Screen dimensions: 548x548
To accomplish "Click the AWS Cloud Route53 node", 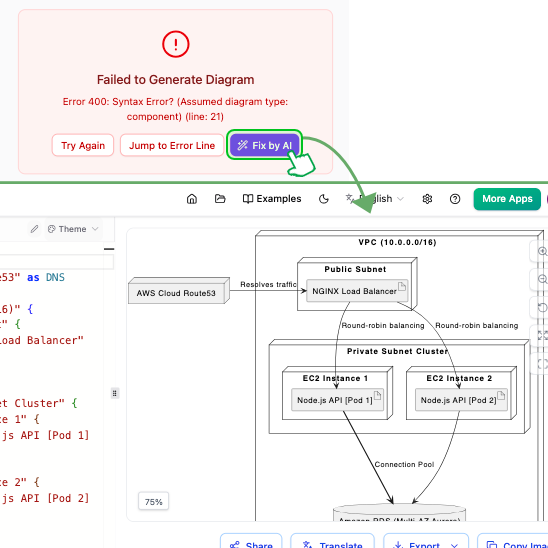I will coord(179,291).
